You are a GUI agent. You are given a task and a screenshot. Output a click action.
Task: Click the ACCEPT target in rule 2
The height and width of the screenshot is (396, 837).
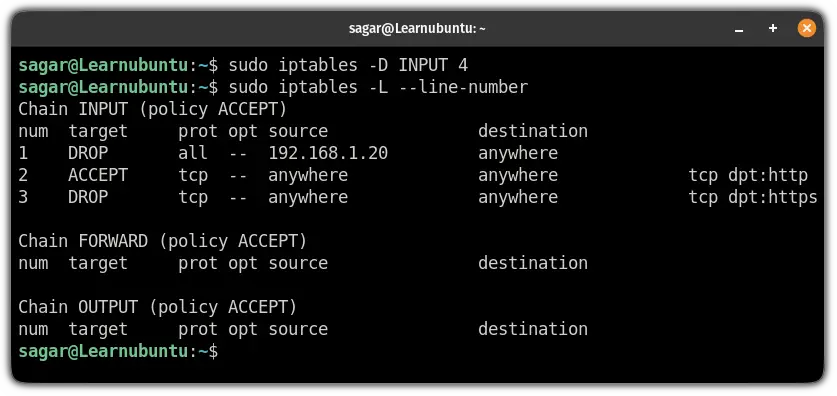point(98,175)
